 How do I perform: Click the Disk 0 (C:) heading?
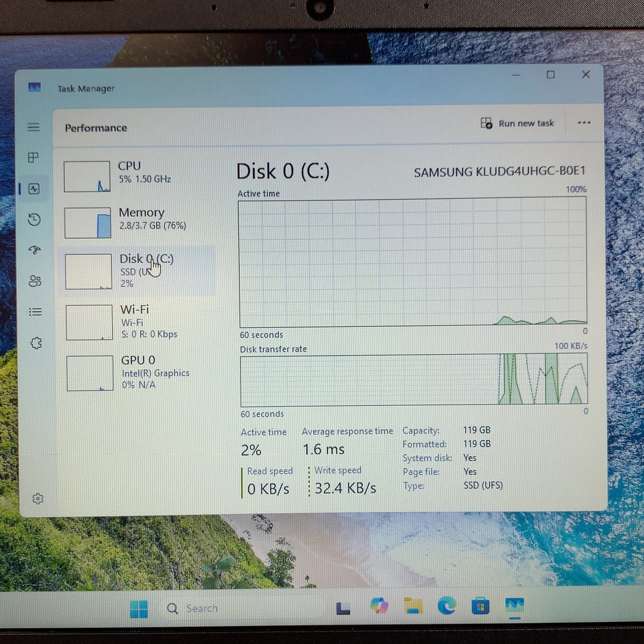click(283, 171)
